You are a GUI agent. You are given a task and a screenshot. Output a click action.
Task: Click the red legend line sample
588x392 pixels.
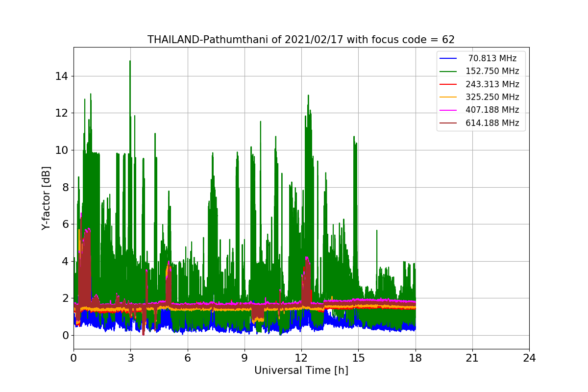tap(448, 84)
